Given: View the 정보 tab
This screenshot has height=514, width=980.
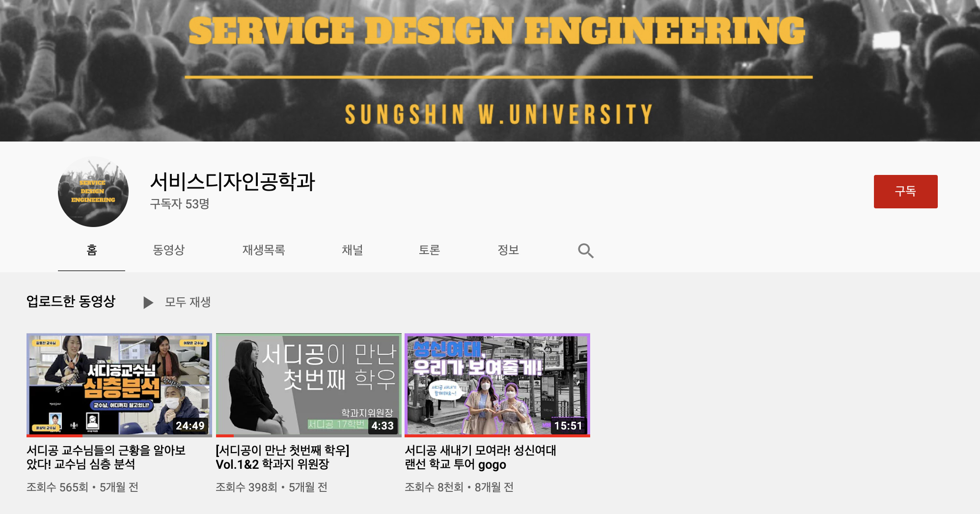Looking at the screenshot, I should 508,250.
